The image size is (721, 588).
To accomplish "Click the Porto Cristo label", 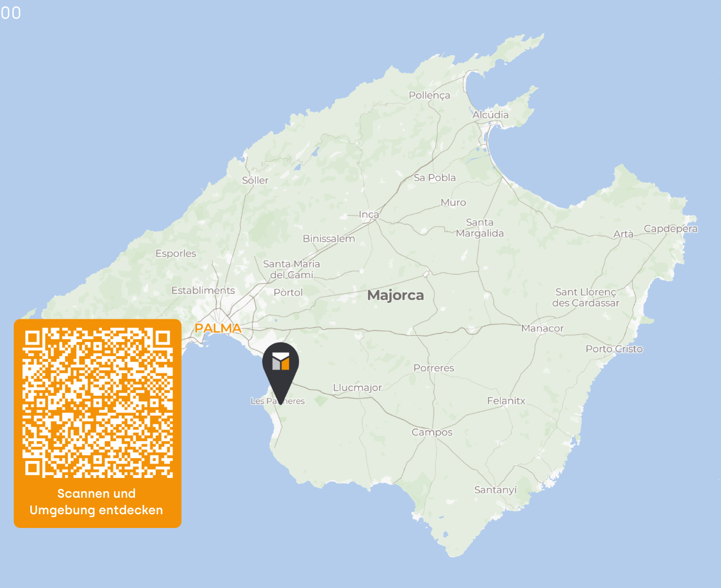I will click(614, 349).
